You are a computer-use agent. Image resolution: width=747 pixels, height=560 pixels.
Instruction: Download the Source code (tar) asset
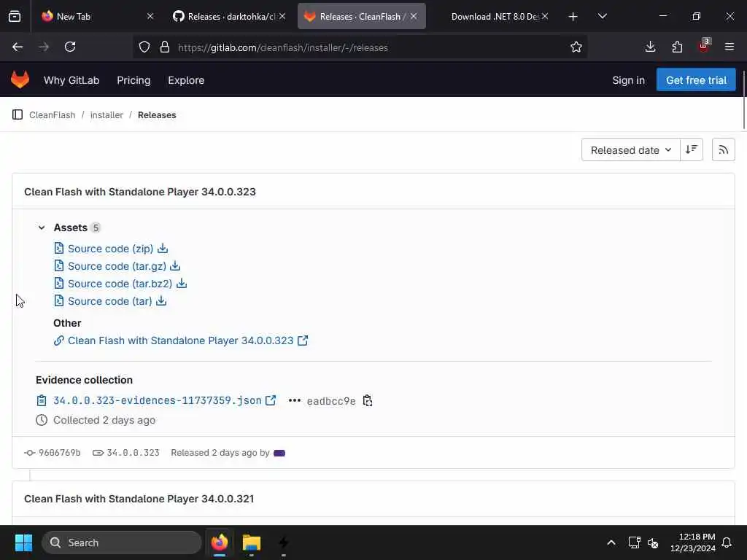(110, 301)
